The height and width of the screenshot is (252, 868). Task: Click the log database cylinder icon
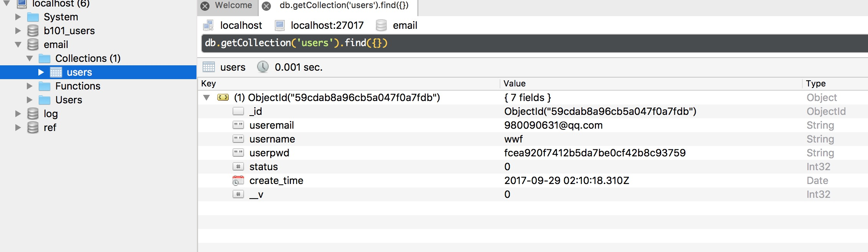pyautogui.click(x=33, y=114)
